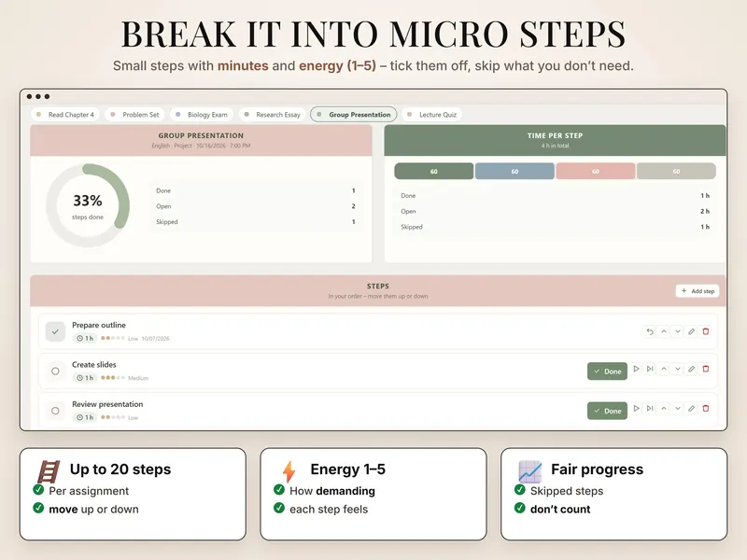This screenshot has height=560, width=747.
Task: Delete the Prepare outline step
Action: (706, 331)
